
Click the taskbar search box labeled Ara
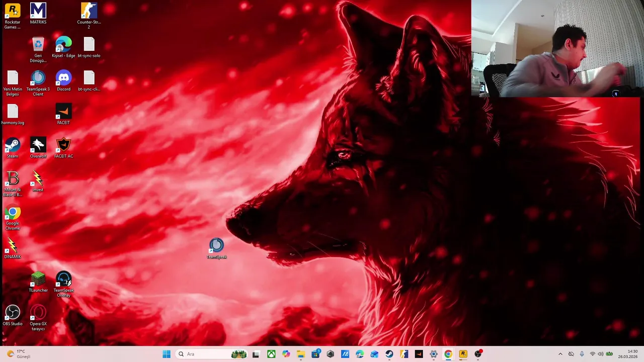(x=212, y=354)
